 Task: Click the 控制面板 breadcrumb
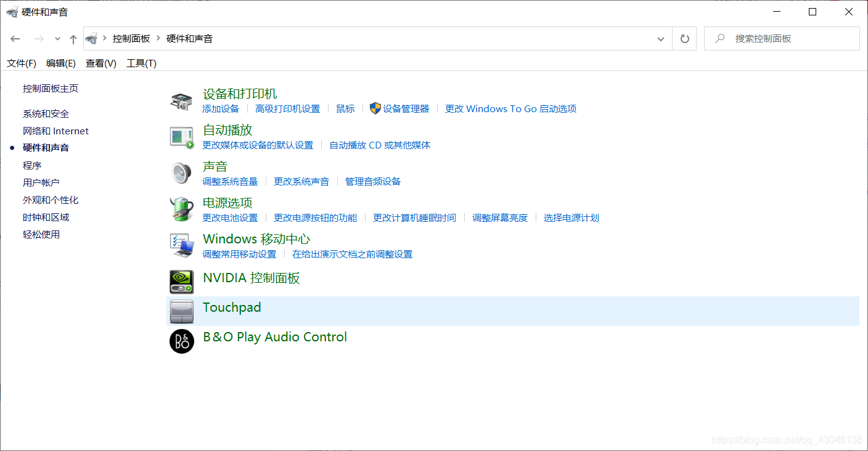[131, 38]
